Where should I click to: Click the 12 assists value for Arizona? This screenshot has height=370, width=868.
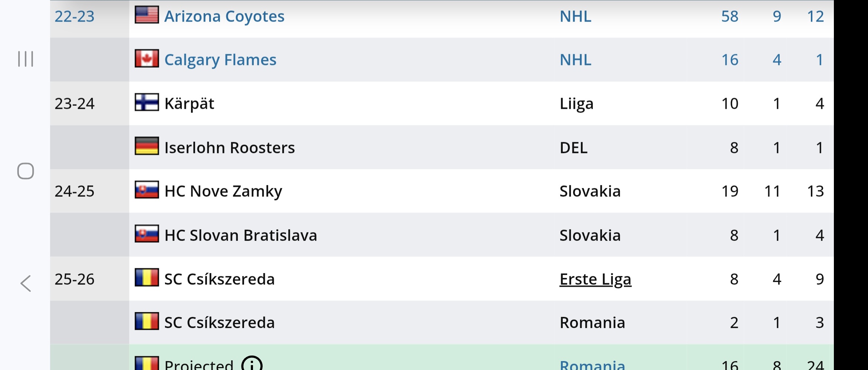815,16
